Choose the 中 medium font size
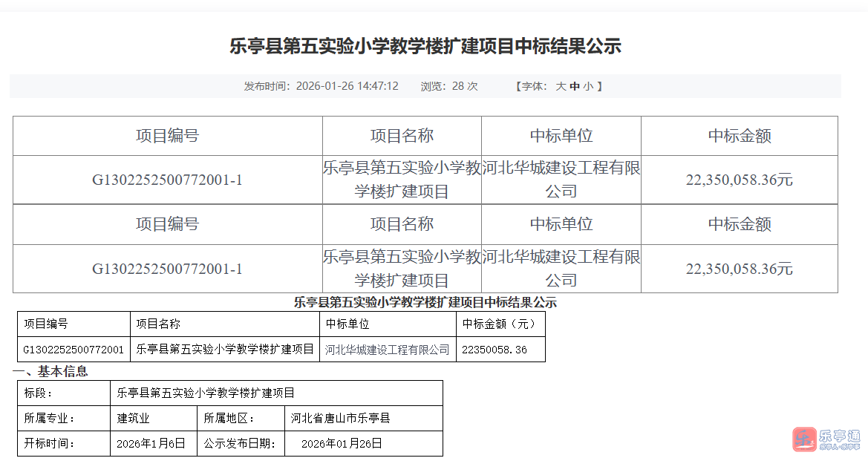The width and height of the screenshot is (868, 458). (x=574, y=86)
